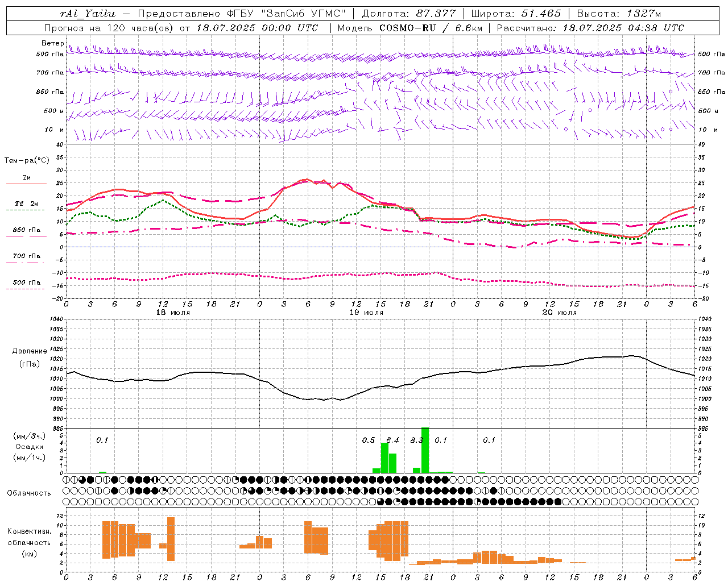Image resolution: width=728 pixels, height=582 pixels.
Task: Click the 850 гПа entry in the temperature legend
Action: pos(26,230)
